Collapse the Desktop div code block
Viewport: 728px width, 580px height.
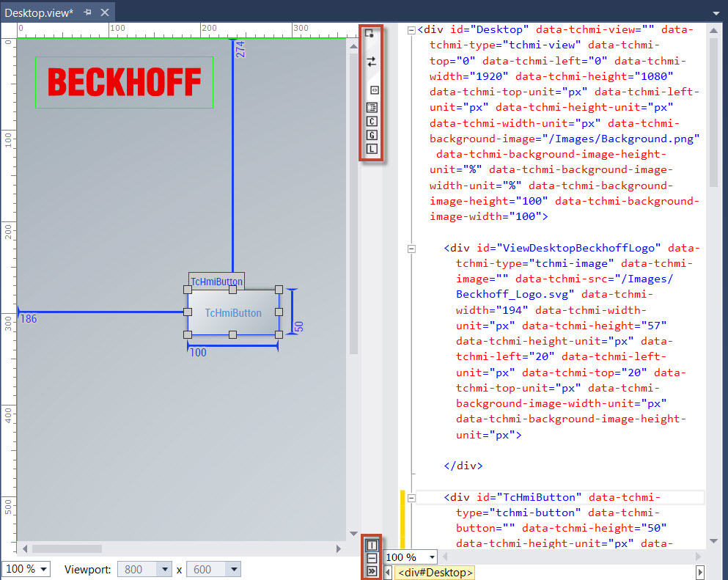pyautogui.click(x=411, y=30)
